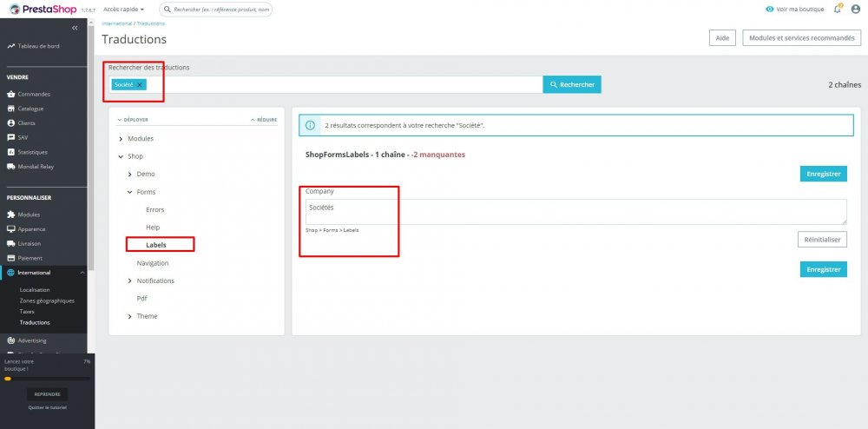Open Tableau de bord
This screenshot has height=429, width=868.
click(33, 46)
